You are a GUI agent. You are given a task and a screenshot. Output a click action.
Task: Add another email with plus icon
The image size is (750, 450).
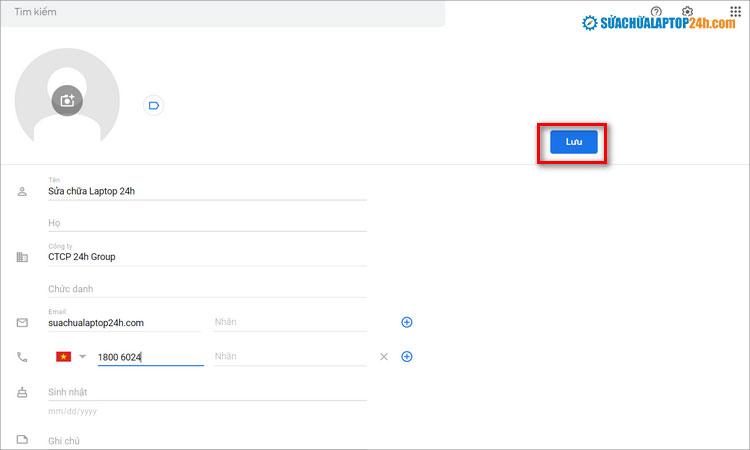point(407,322)
